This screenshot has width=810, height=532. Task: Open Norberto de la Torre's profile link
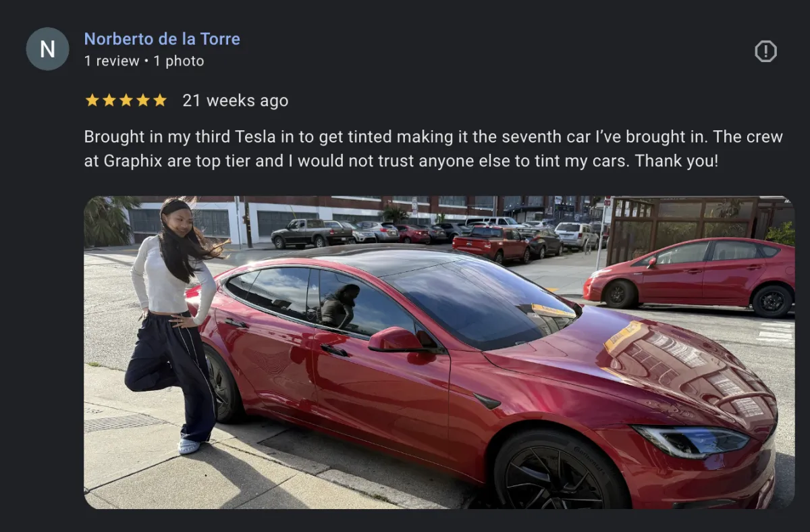(x=162, y=39)
